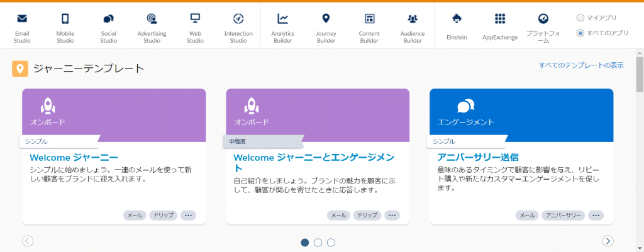This screenshot has width=644, height=252.
Task: Click rocket icon on Welcome ジャーニーとエンゲージメント card
Action: [x=252, y=107]
